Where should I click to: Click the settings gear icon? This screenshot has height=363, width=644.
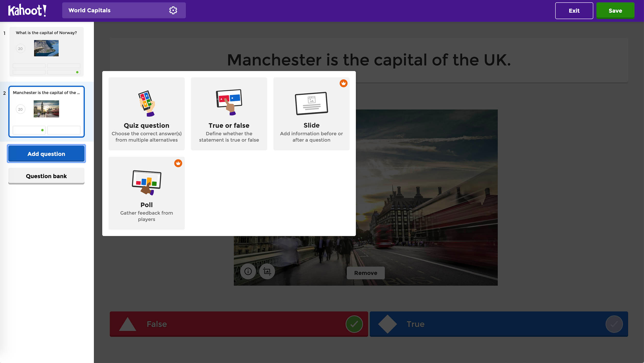click(x=173, y=10)
